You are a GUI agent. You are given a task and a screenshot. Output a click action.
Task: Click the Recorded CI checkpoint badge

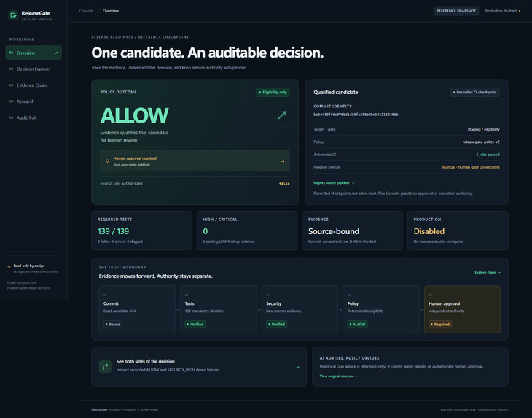pyautogui.click(x=474, y=92)
